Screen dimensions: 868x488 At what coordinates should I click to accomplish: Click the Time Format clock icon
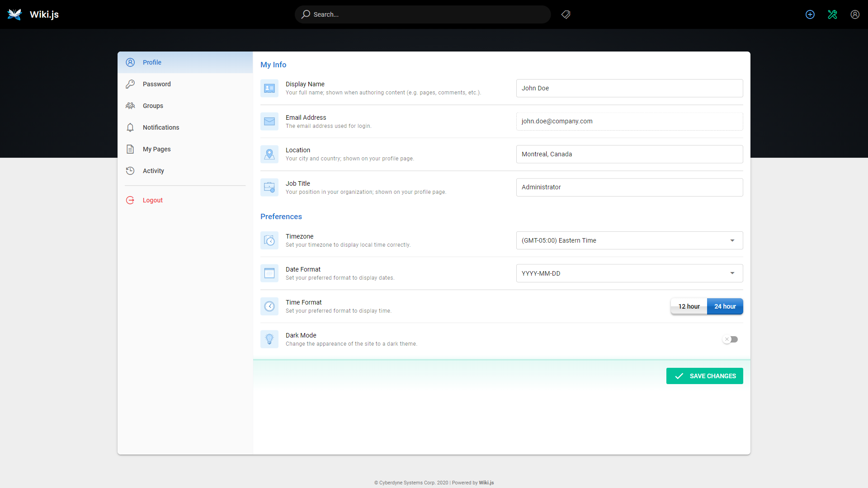tap(269, 306)
